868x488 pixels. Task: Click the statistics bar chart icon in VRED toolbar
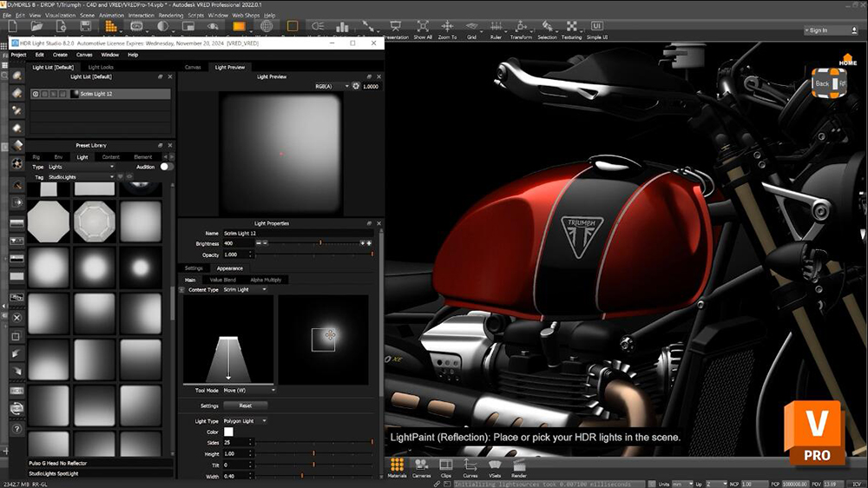coord(342,27)
